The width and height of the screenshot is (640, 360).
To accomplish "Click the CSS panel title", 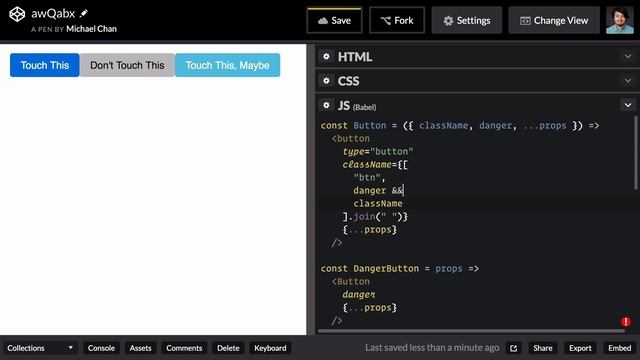I will [348, 81].
